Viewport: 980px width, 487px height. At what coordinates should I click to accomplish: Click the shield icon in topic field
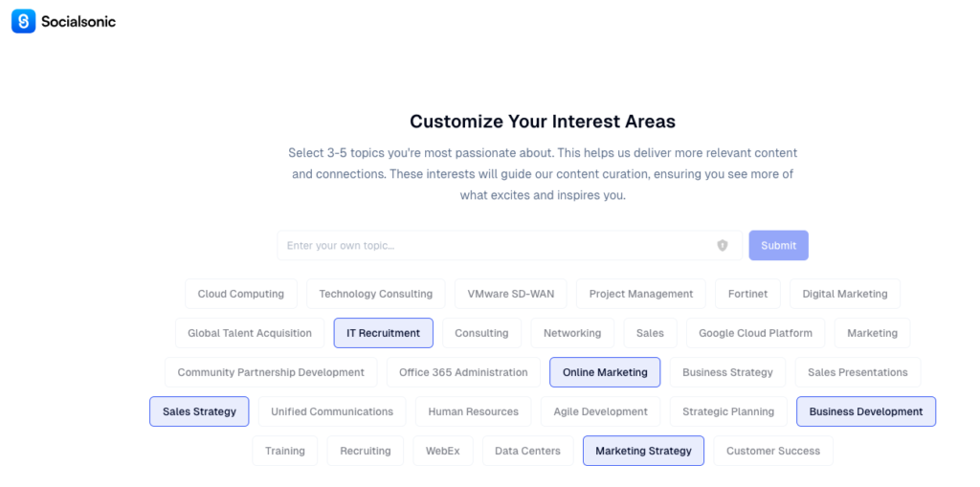tap(723, 246)
